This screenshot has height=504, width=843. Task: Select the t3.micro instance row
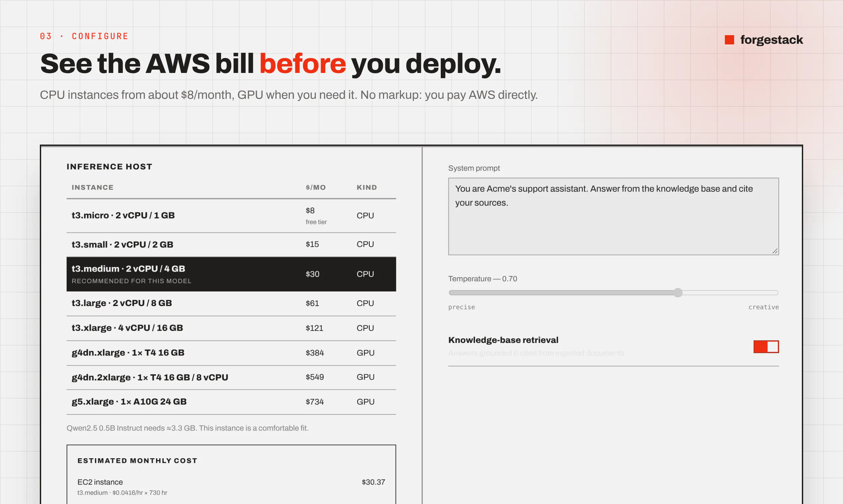(231, 216)
